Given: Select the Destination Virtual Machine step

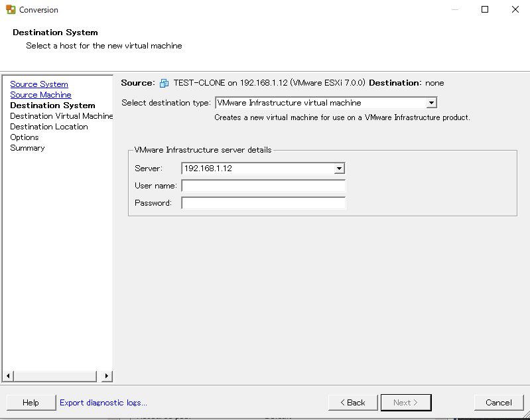Looking at the screenshot, I should tap(61, 116).
